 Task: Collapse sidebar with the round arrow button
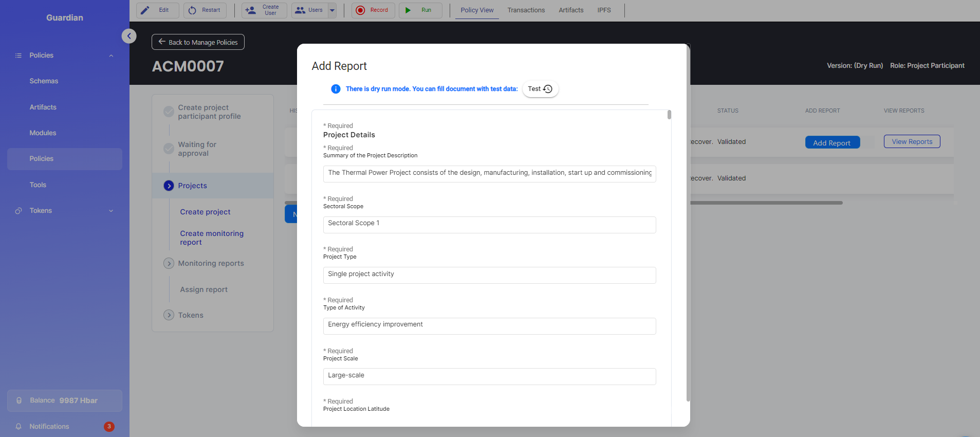point(129,36)
